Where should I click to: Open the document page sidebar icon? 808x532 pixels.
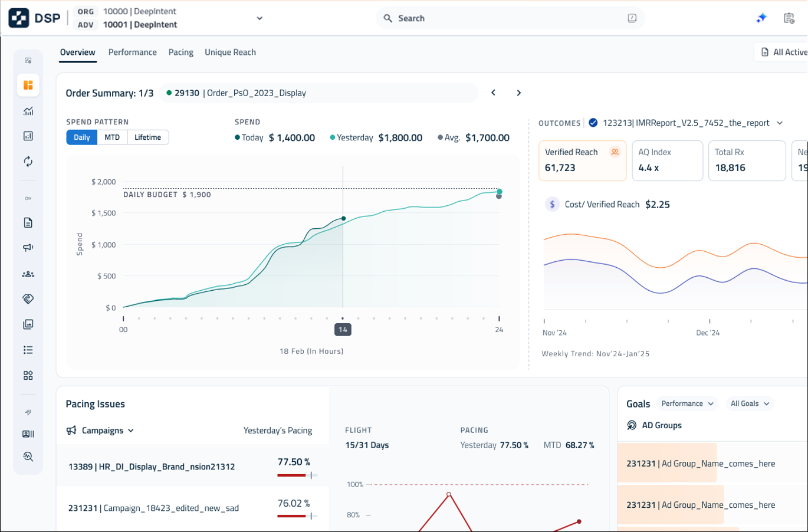[28, 223]
